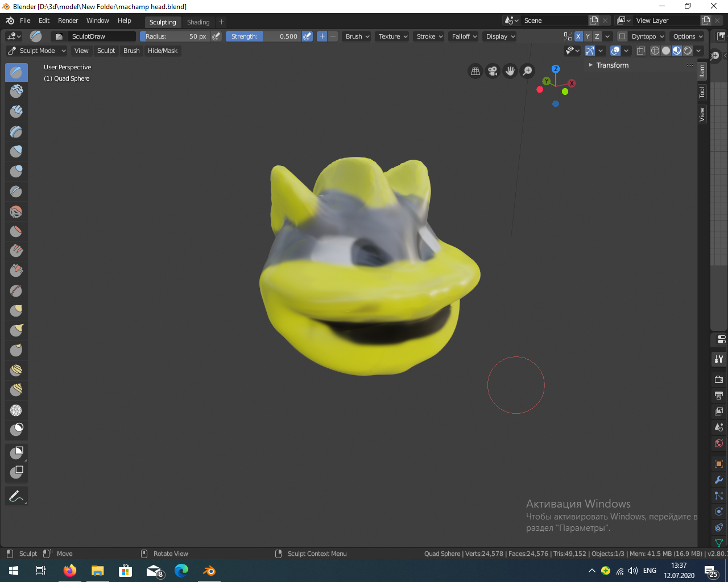Screen dimensions: 728x582
Task: Select the Clay Strips brush
Action: click(16, 112)
